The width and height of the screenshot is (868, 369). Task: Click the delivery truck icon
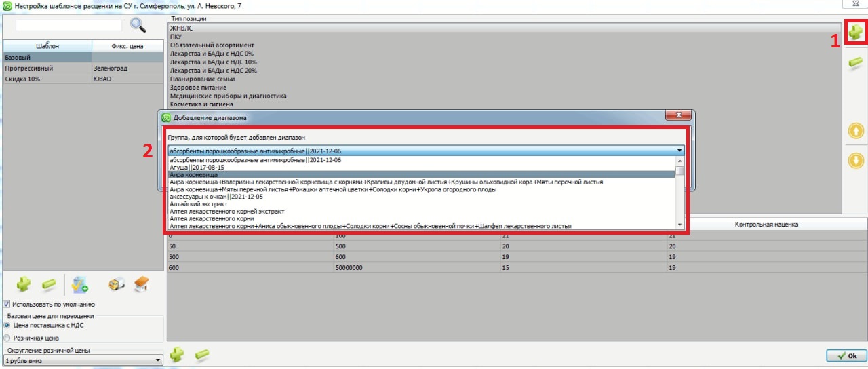tap(117, 284)
